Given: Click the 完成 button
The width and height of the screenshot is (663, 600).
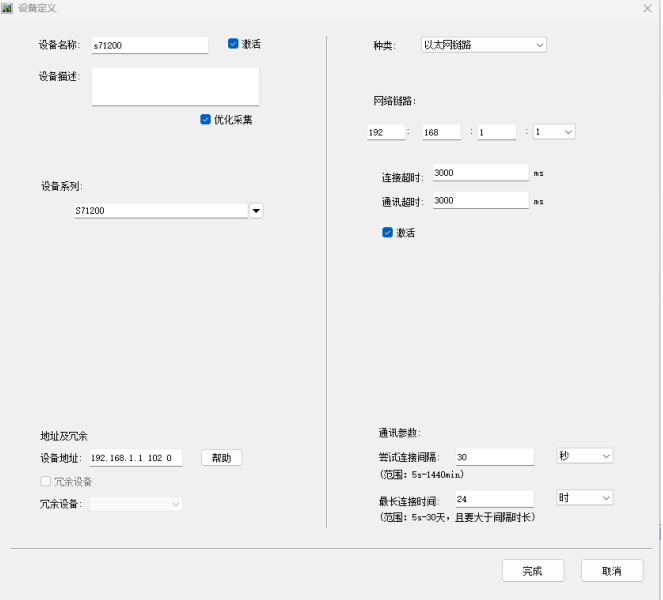Looking at the screenshot, I should click(x=533, y=571).
